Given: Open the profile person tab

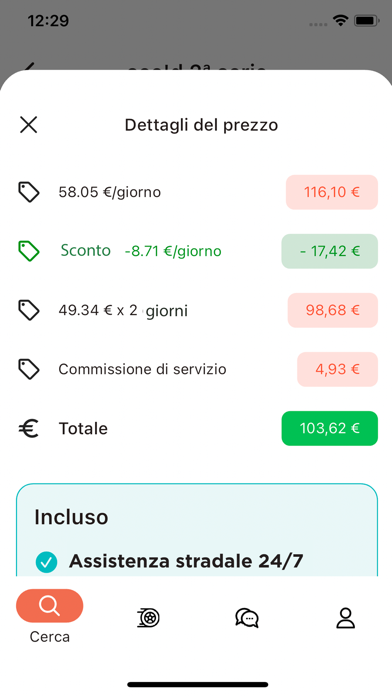Looking at the screenshot, I should 345,617.
